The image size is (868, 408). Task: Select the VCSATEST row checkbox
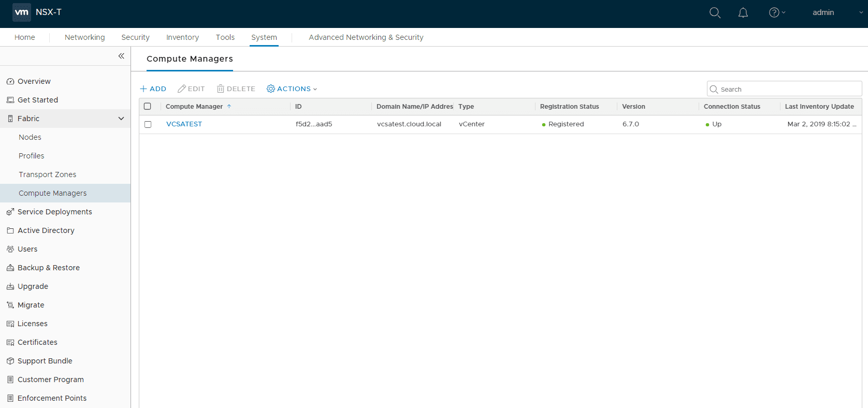pyautogui.click(x=148, y=124)
